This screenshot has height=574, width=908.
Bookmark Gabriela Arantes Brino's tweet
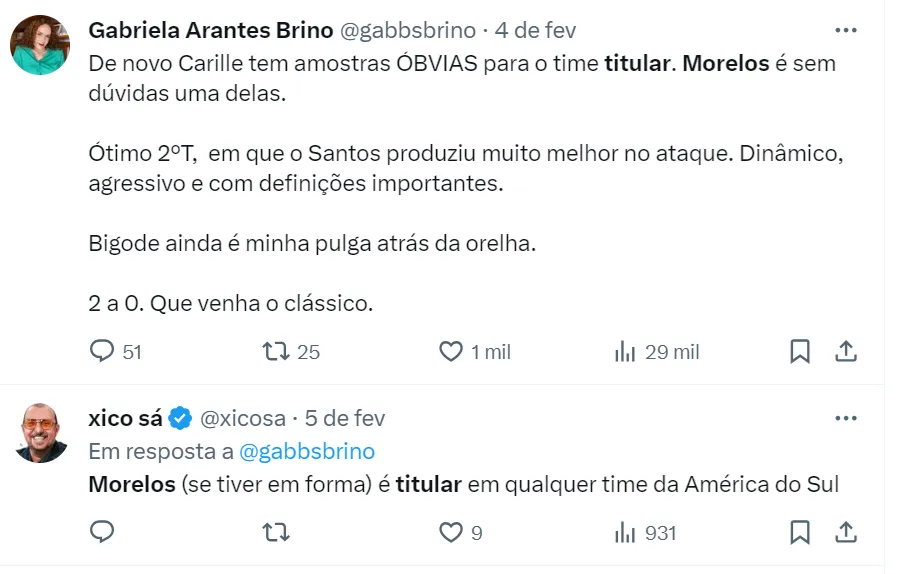[800, 351]
